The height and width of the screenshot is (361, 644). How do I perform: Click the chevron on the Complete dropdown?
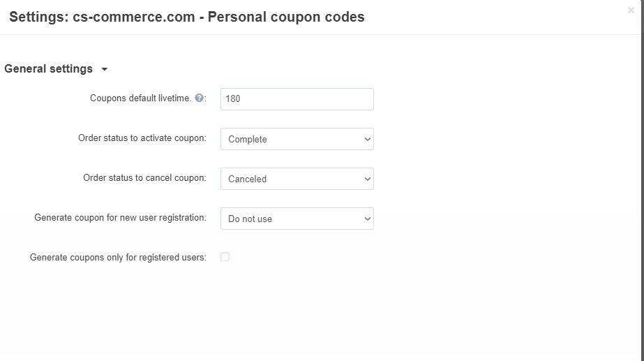368,139
